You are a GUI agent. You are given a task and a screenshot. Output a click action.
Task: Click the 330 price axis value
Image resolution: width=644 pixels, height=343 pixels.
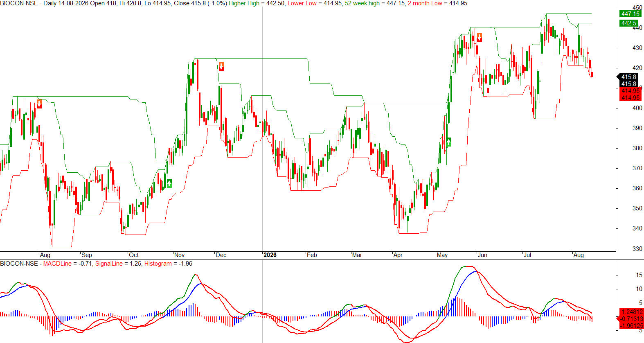pyautogui.click(x=637, y=248)
